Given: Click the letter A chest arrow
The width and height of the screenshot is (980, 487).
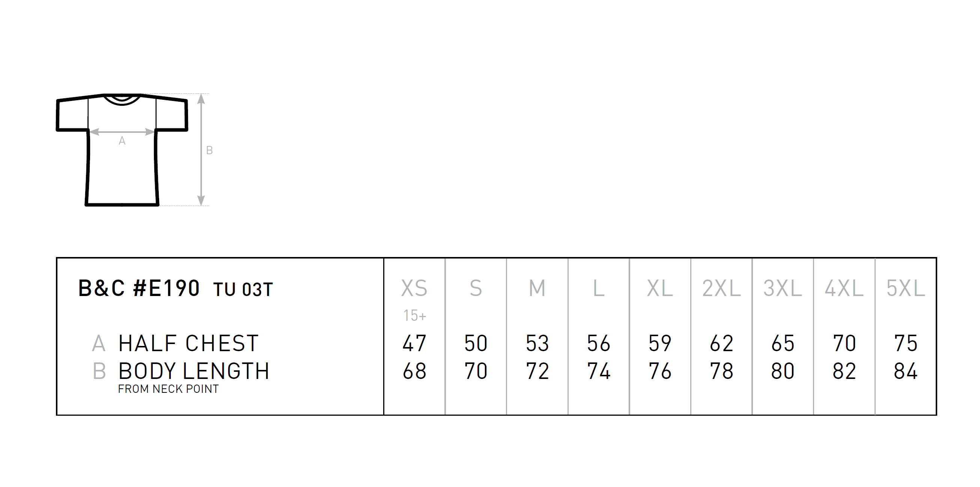Looking at the screenshot, I should [x=122, y=132].
